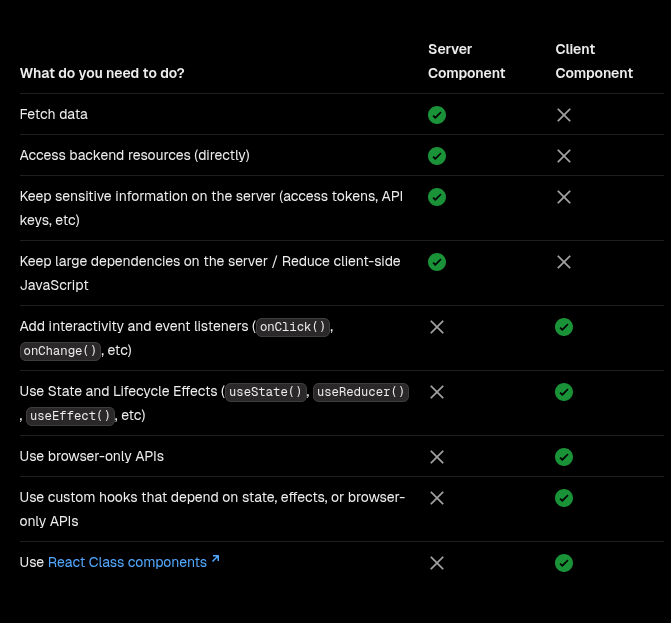Click server X for custom hooks row

click(437, 498)
